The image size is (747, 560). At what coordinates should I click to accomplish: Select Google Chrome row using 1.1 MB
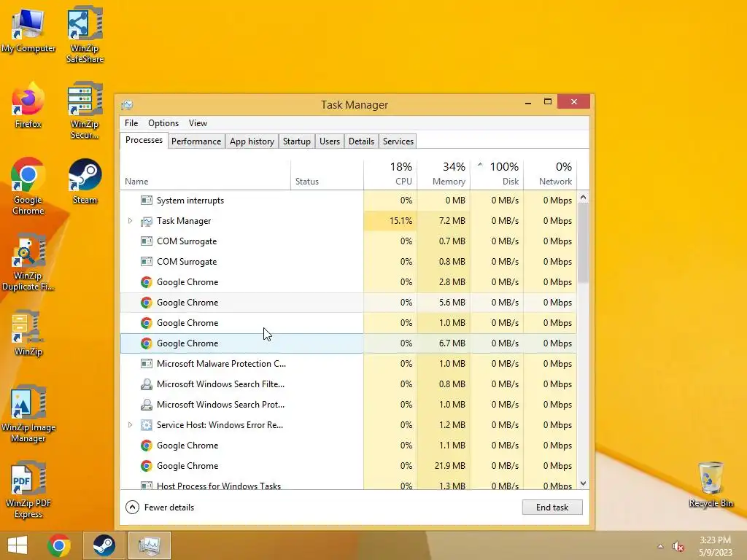coord(348,446)
